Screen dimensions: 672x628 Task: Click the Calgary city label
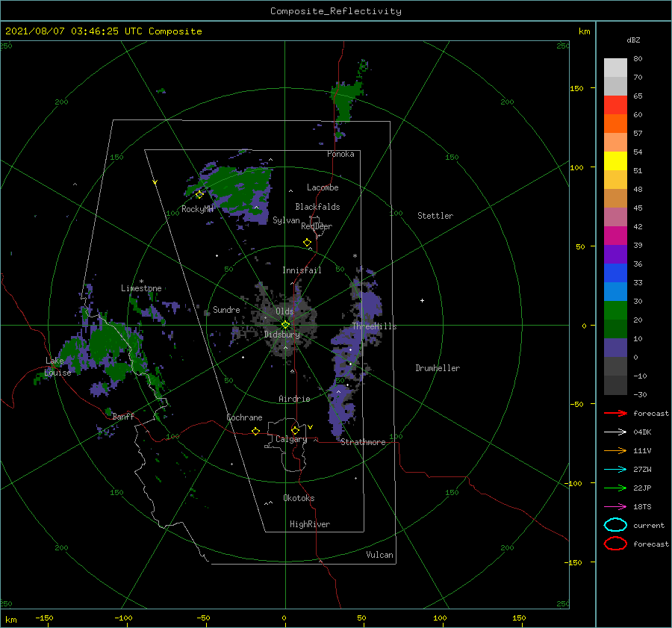[291, 439]
